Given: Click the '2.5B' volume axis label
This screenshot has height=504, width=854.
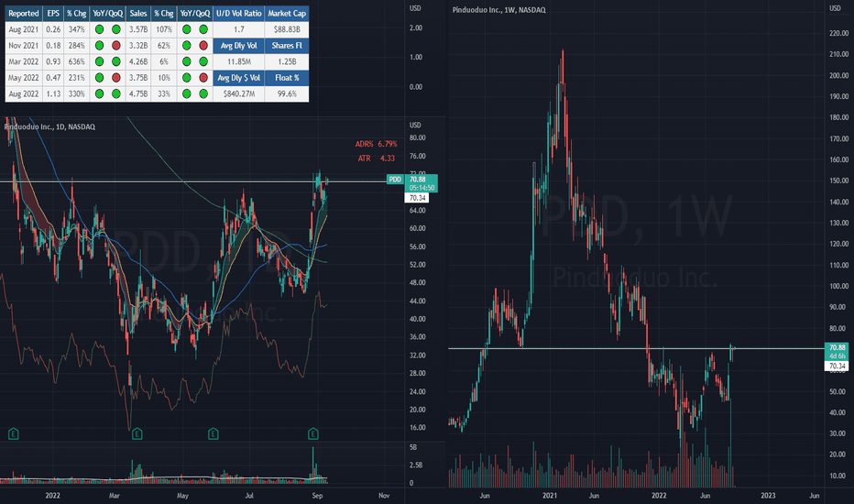Looking at the screenshot, I should pos(416,466).
